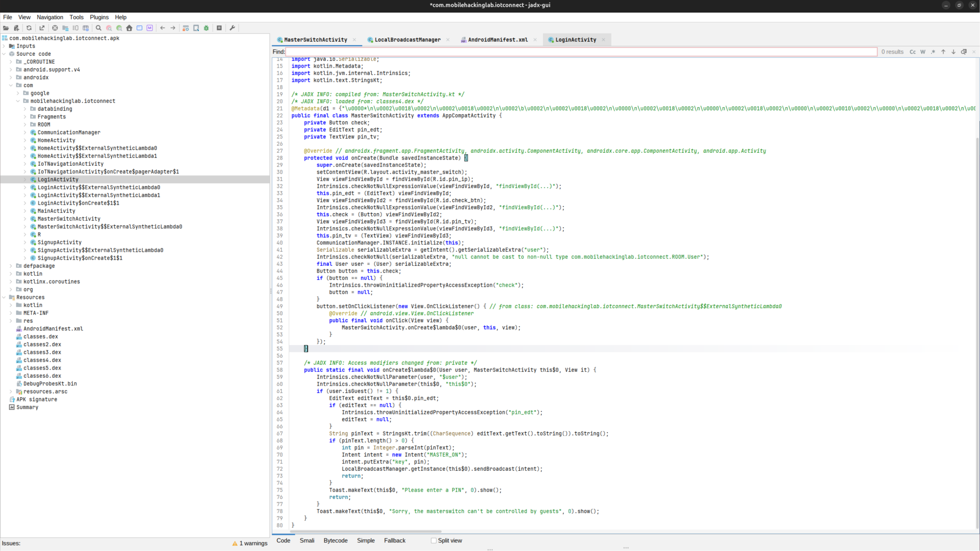The height and width of the screenshot is (551, 980).
Task: Toggle deobfuscation lock-gear icon
Action: 186,28
